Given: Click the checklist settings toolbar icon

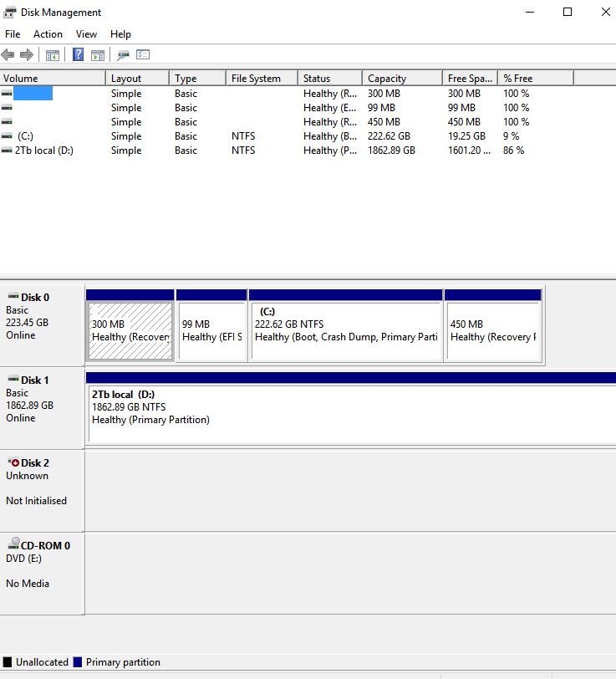Looking at the screenshot, I should coord(143,54).
